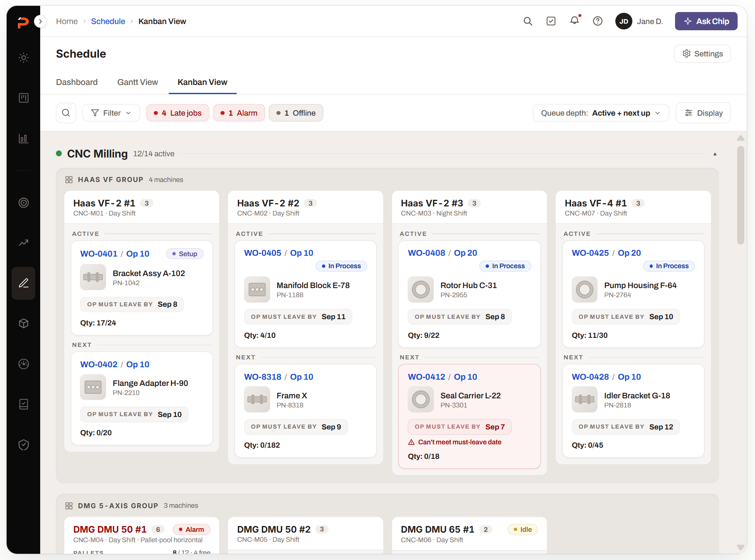Click the search button next to Filter
Image resolution: width=755 pixels, height=560 pixels.
[x=66, y=113]
